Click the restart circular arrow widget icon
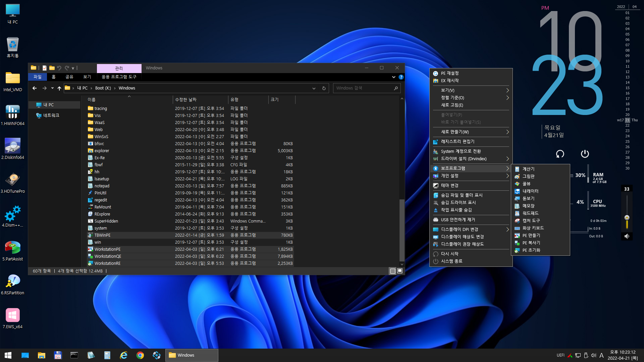 560,154
